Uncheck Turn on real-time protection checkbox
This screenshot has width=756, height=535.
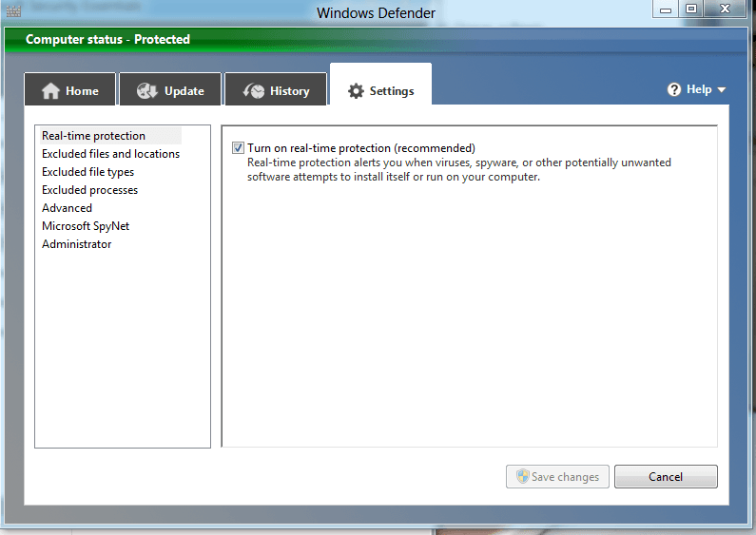coord(238,148)
